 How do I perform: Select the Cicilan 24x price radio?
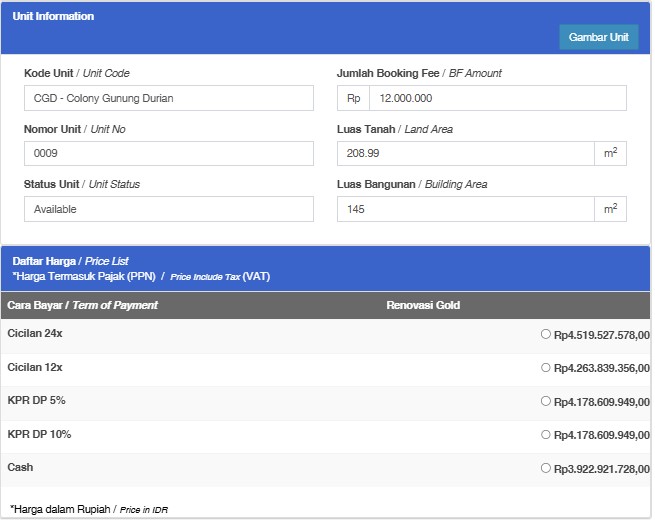[546, 334]
